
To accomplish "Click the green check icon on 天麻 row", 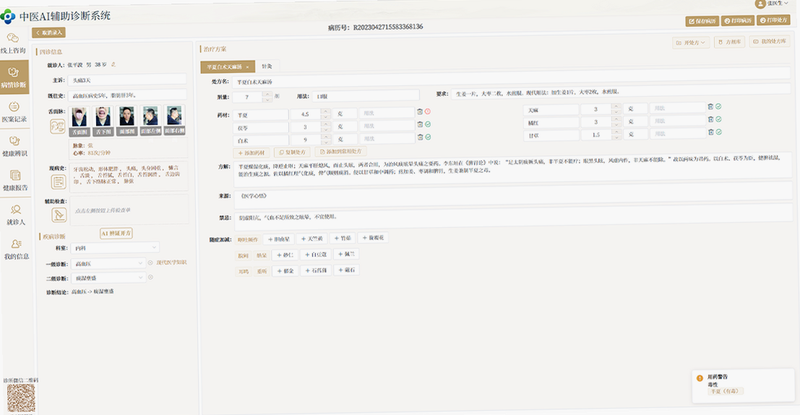I will click(x=718, y=106).
